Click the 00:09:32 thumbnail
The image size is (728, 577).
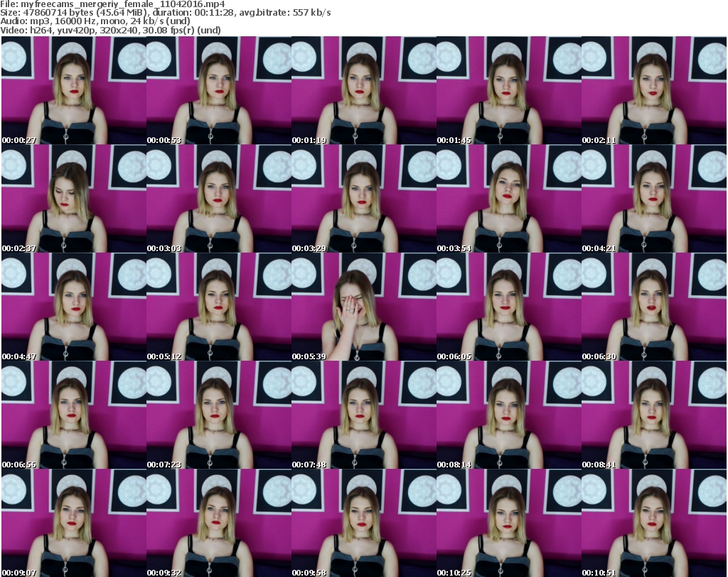[x=219, y=523]
